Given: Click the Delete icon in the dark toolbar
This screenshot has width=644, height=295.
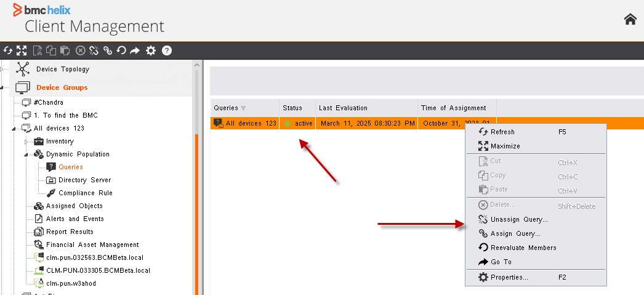Looking at the screenshot, I should 81,51.
